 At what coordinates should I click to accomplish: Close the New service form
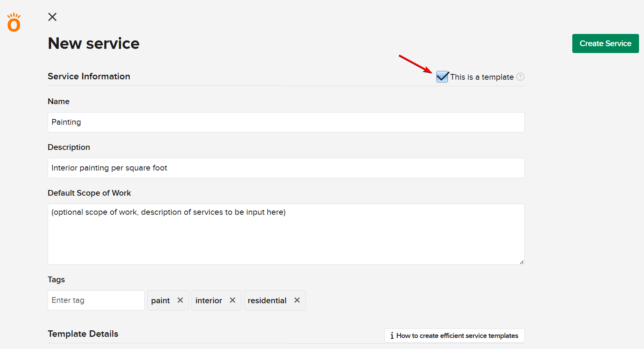tap(52, 17)
